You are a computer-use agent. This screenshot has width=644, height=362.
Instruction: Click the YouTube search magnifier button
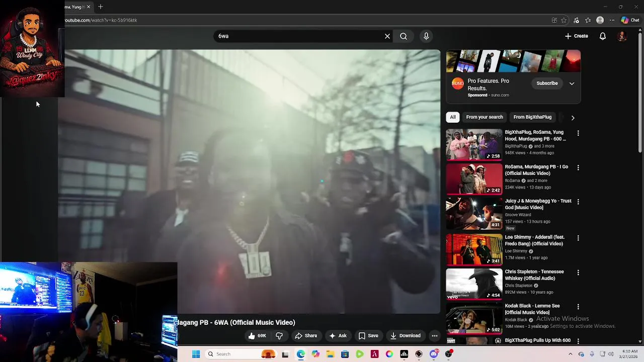click(404, 36)
